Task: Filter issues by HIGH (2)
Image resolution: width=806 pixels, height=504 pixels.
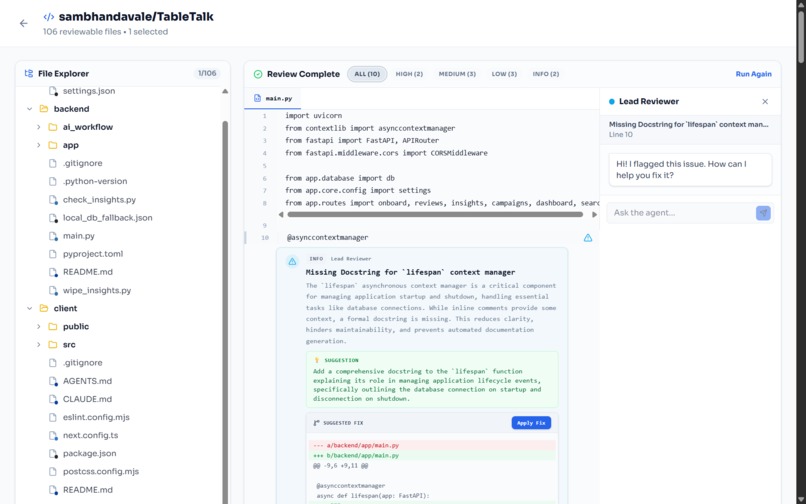Action: click(x=409, y=74)
